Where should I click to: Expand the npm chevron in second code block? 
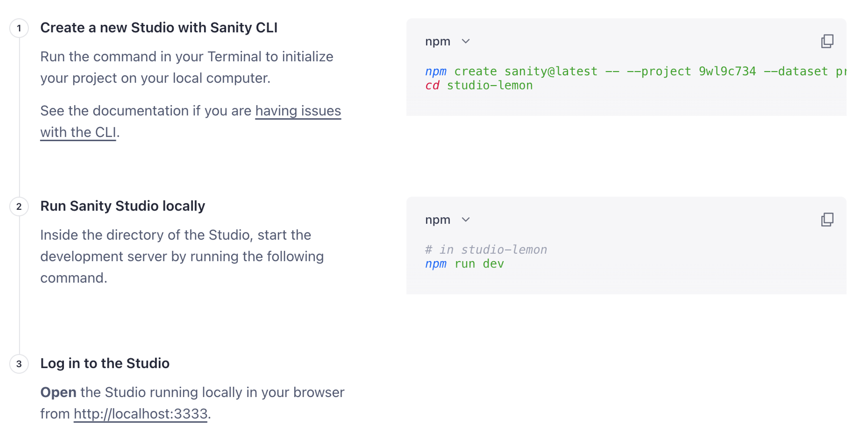pos(466,220)
